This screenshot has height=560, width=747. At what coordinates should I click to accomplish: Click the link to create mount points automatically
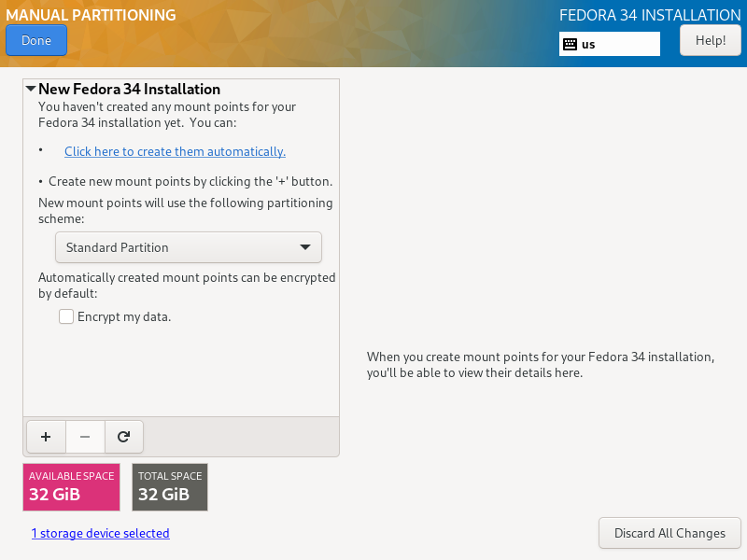175,151
